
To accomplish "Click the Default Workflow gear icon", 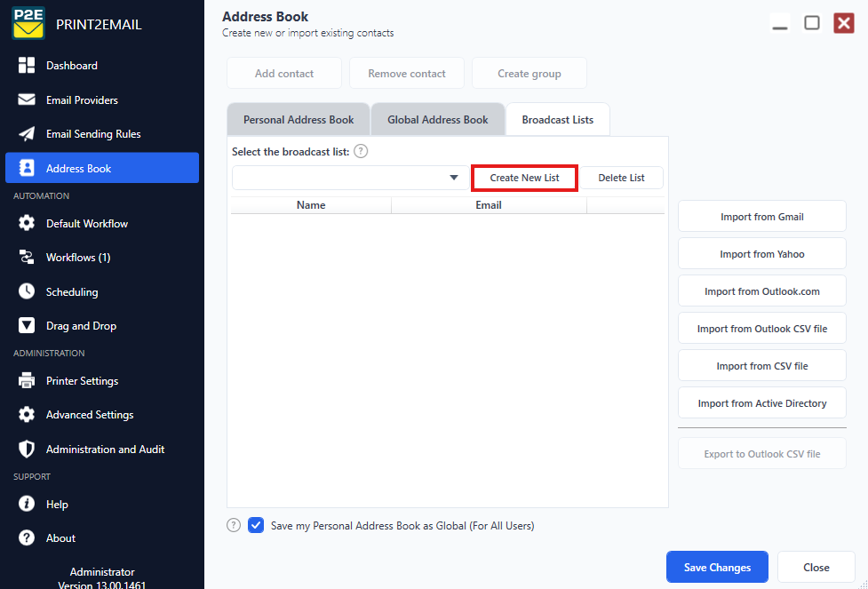I will [27, 223].
